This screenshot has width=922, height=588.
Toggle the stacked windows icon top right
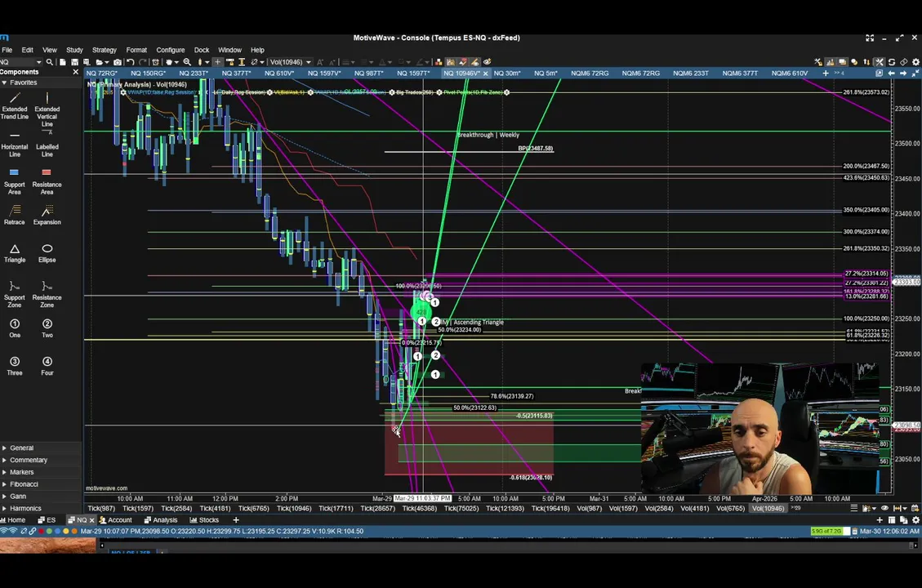click(x=842, y=62)
